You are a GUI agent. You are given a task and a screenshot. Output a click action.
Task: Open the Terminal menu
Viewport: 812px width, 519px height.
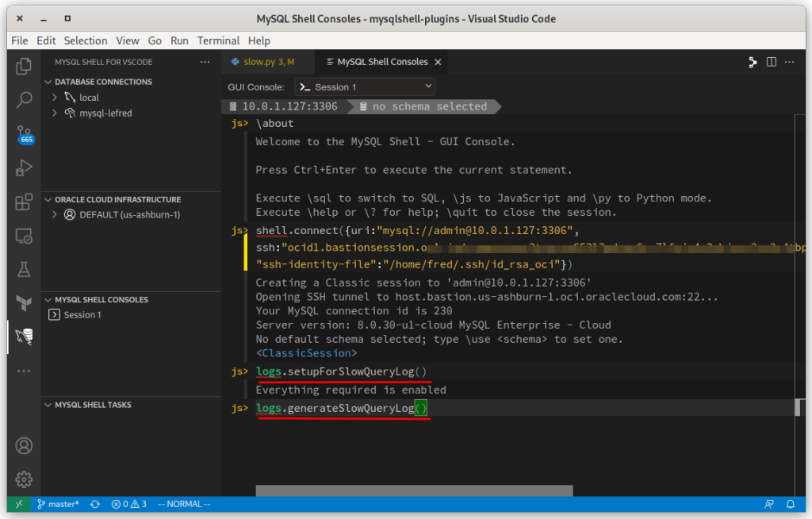(218, 40)
